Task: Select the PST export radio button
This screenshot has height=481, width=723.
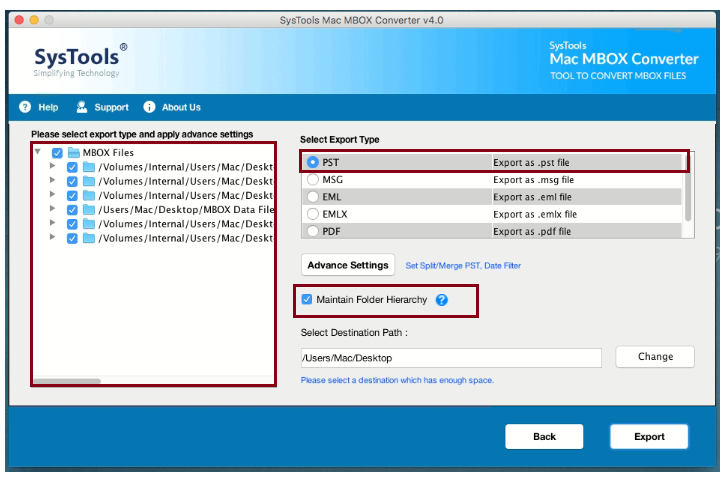Action: point(313,162)
